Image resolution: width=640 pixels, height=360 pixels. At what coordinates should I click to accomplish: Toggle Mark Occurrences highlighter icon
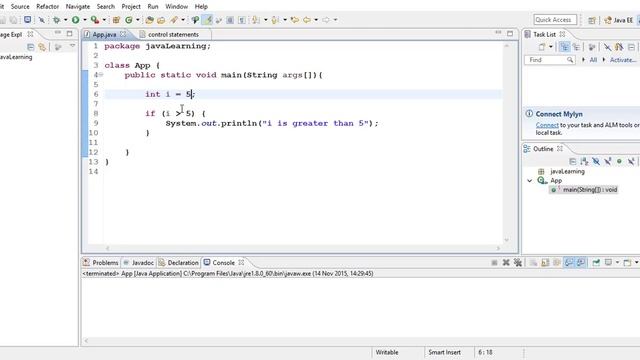tap(207, 20)
